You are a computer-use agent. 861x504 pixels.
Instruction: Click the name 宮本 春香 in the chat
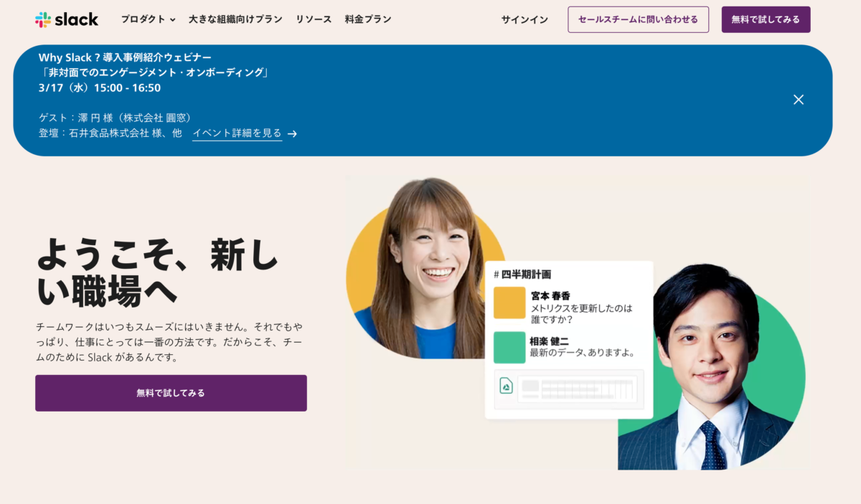point(551,295)
